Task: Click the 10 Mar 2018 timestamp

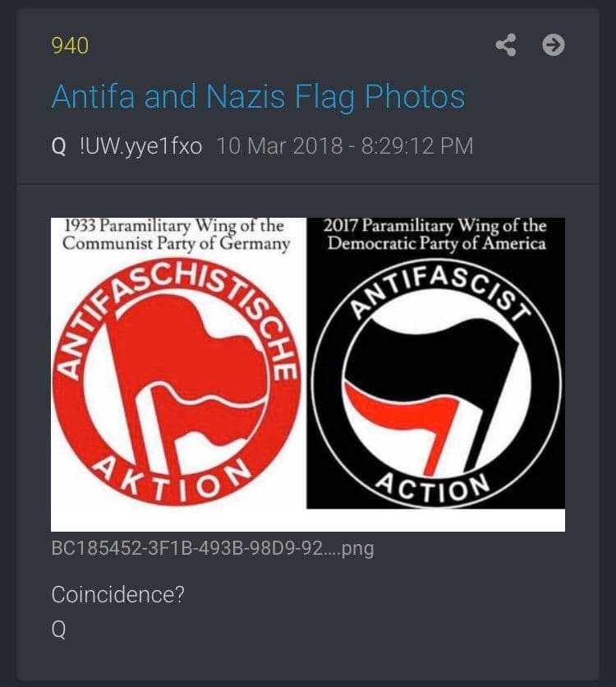Action: 345,146
